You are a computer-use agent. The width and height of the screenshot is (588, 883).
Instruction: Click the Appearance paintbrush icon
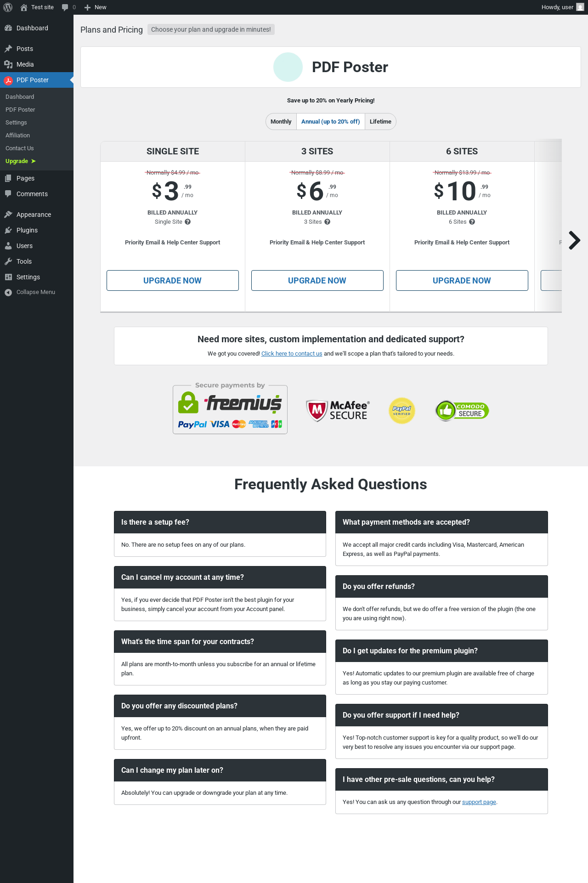(8, 215)
